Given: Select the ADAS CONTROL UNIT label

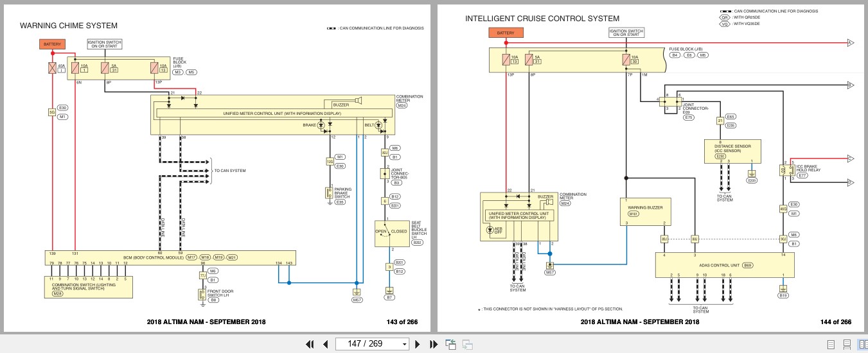Looking at the screenshot, I should click(720, 264).
